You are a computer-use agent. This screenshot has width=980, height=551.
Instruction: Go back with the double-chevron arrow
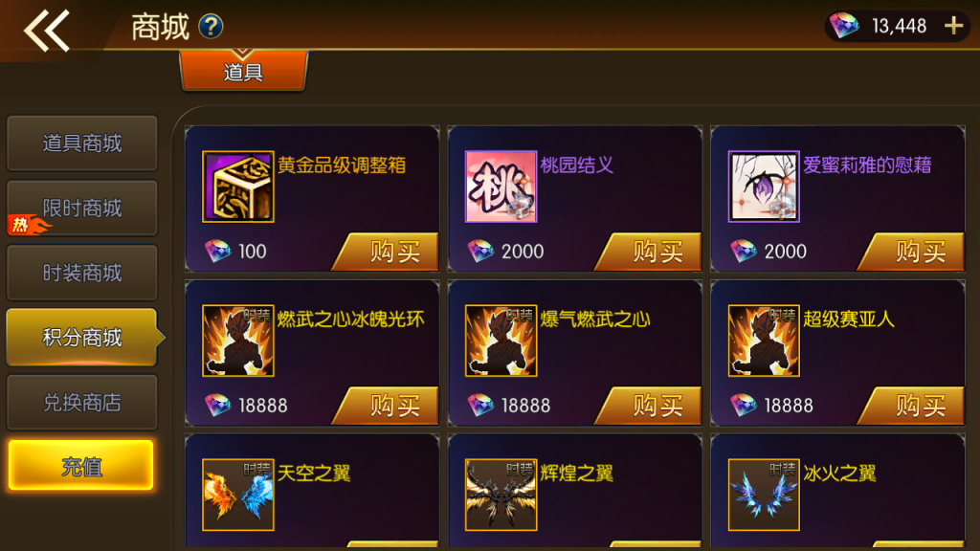coord(47,31)
